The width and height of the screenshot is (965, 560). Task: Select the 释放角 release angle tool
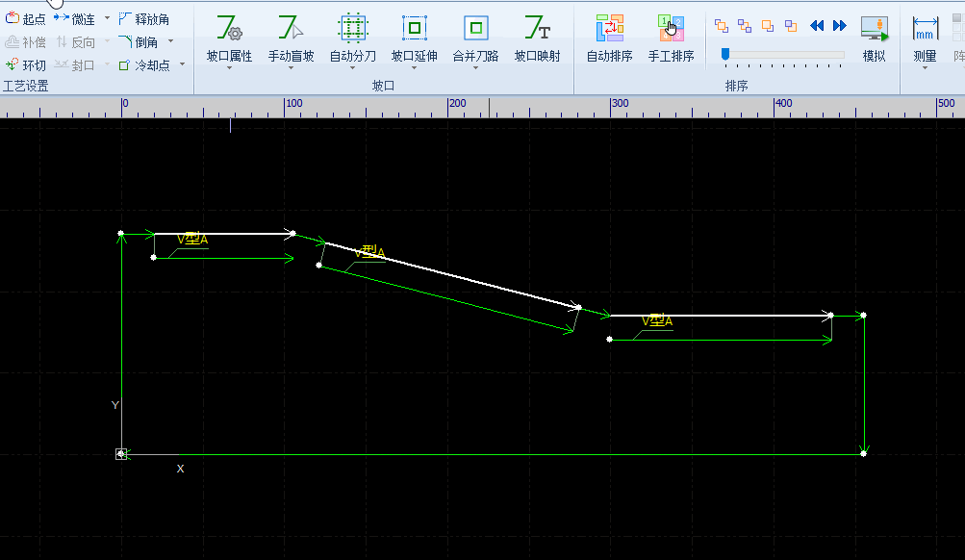pyautogui.click(x=144, y=19)
